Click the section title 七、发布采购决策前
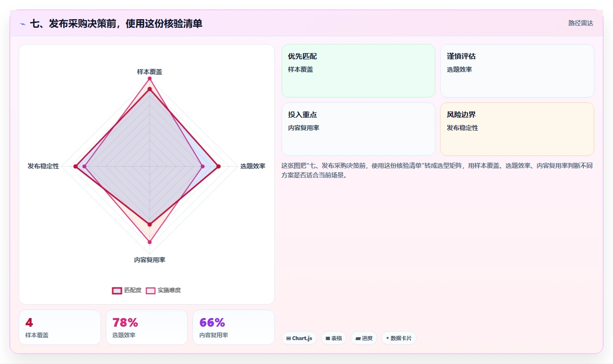 pyautogui.click(x=116, y=23)
